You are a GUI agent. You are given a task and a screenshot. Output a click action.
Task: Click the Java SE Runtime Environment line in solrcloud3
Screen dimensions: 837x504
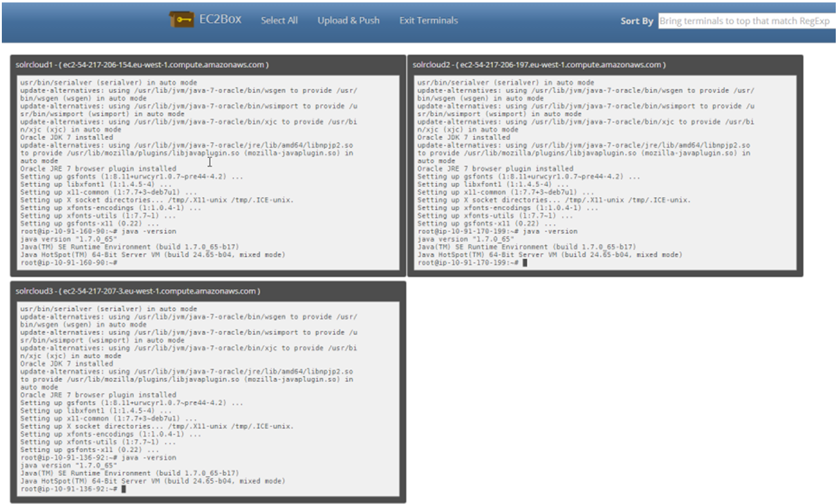[x=129, y=473]
